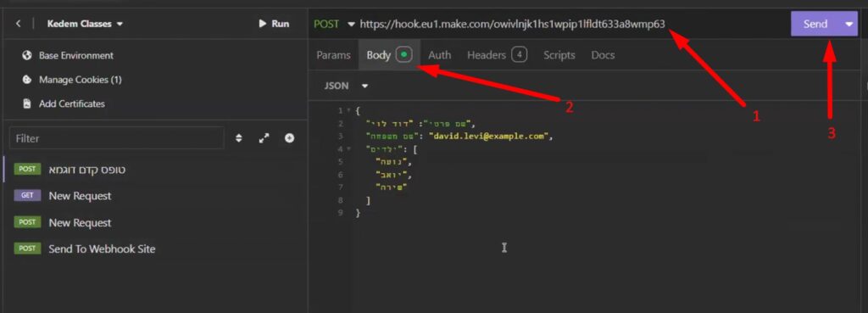Go back using the left chevron
The image size is (868, 313).
[x=18, y=24]
